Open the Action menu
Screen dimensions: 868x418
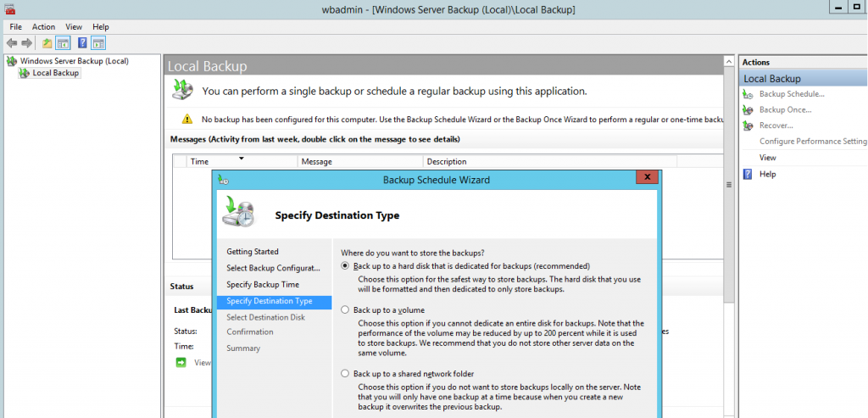pos(44,26)
